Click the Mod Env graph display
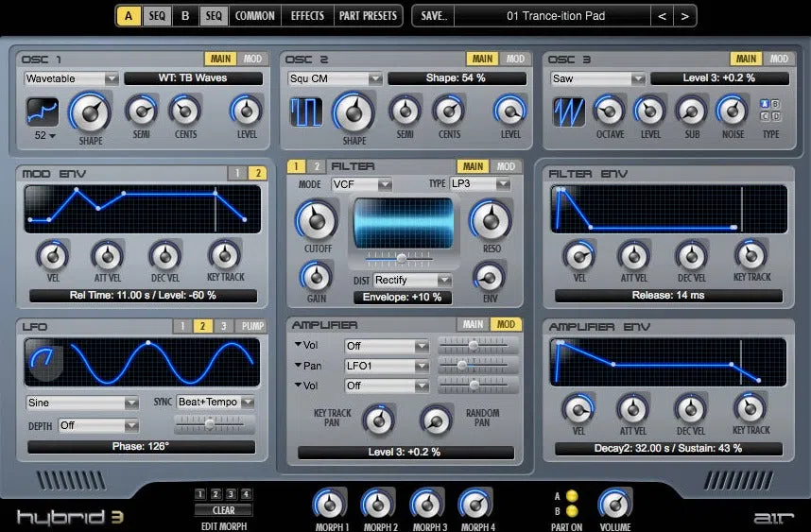The image size is (811, 532). tap(142, 209)
